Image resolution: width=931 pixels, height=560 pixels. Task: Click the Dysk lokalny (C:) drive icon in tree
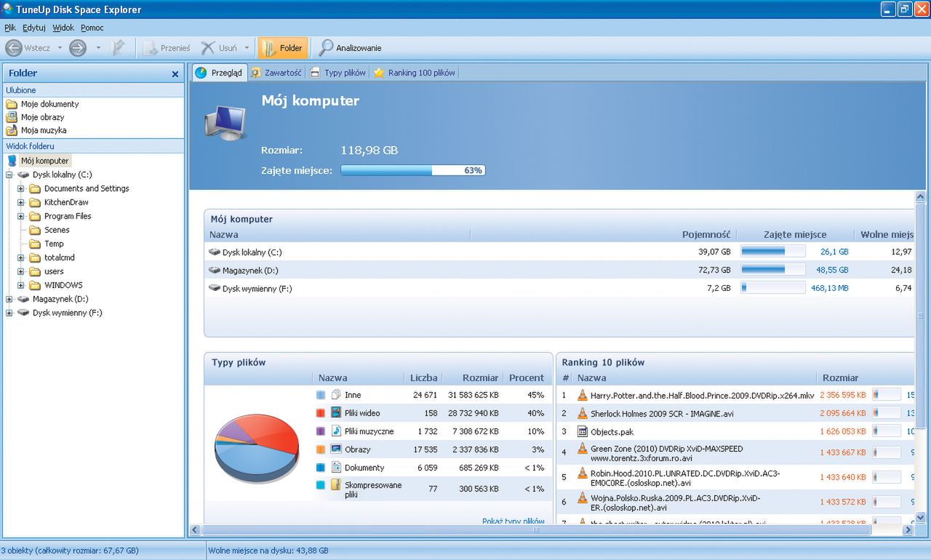coord(23,175)
